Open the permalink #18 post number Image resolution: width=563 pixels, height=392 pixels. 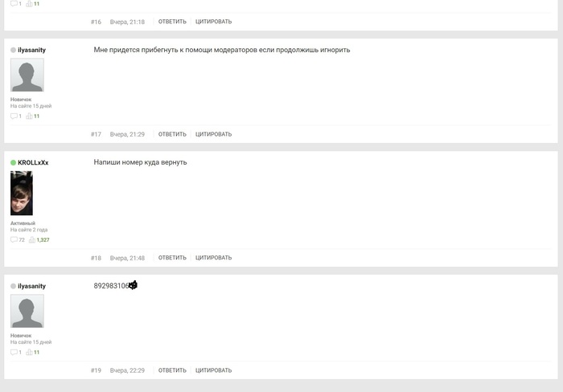coord(96,258)
